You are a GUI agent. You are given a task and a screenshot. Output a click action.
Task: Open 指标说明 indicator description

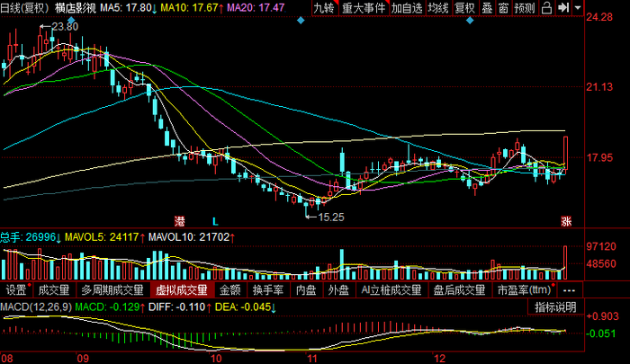coord(555,307)
